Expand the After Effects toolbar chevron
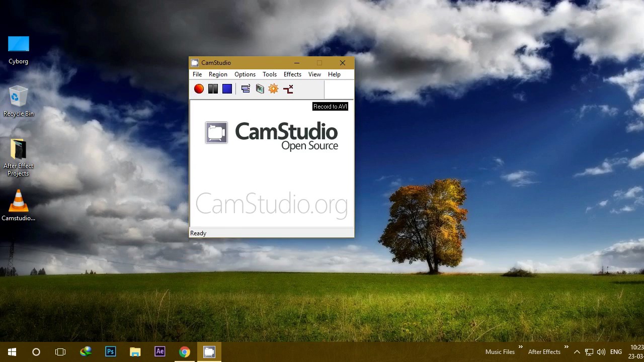 [567, 347]
